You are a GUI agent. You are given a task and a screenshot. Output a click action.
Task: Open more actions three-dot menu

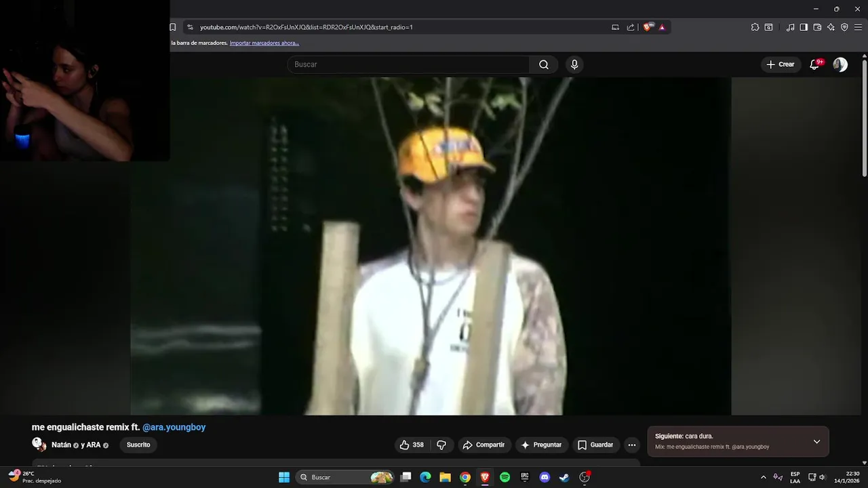[x=632, y=445]
